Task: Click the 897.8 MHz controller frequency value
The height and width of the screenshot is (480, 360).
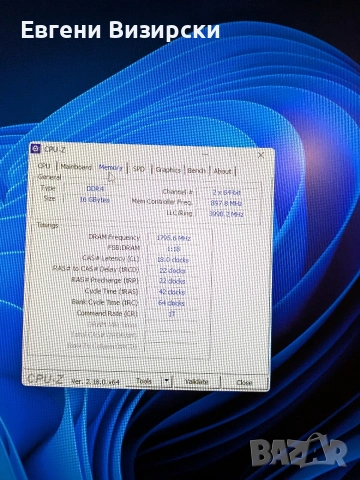Action: click(x=226, y=203)
